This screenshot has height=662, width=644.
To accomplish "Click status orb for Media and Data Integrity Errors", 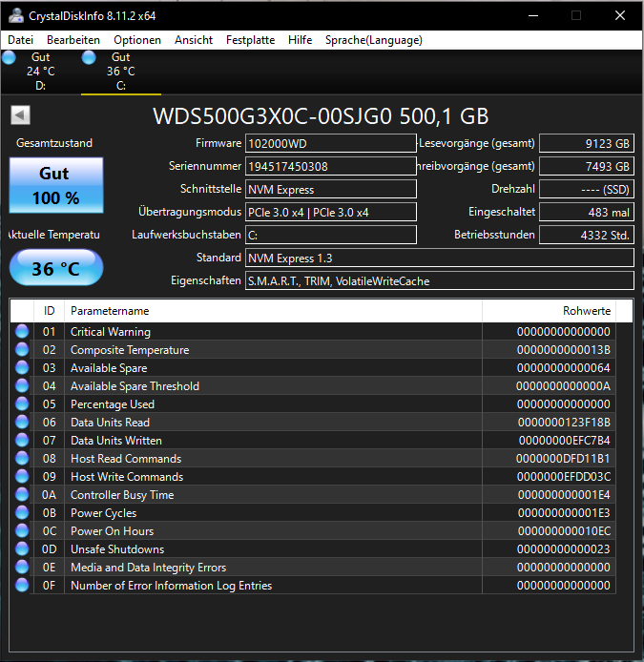I will pos(22,568).
